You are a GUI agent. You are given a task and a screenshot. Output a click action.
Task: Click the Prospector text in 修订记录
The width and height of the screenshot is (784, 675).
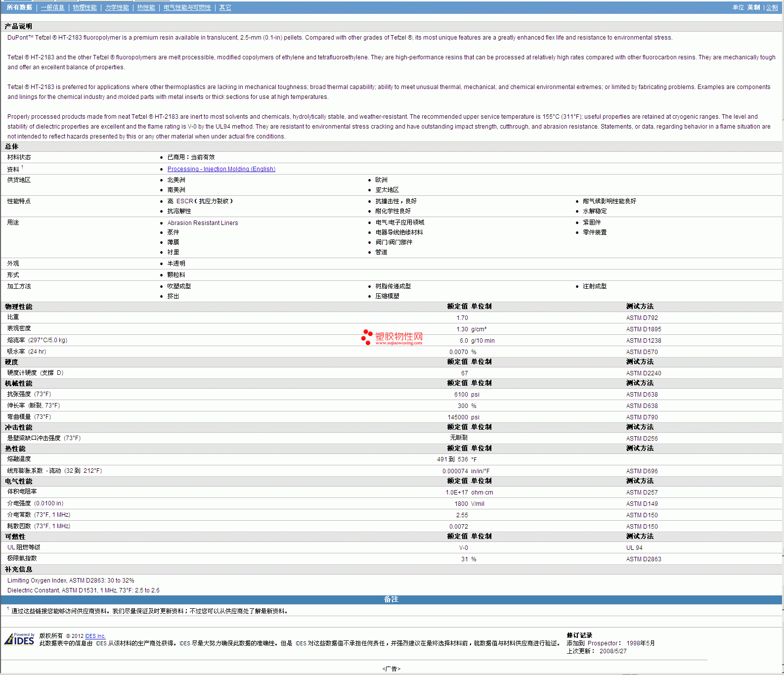point(602,643)
